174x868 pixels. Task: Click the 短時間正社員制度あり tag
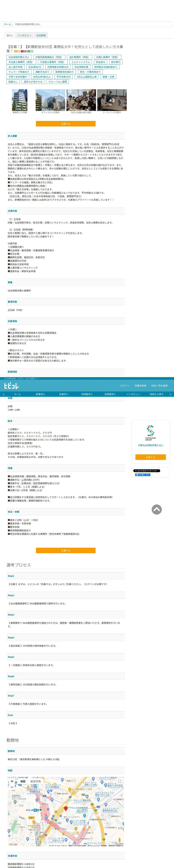pyautogui.click(x=106, y=67)
